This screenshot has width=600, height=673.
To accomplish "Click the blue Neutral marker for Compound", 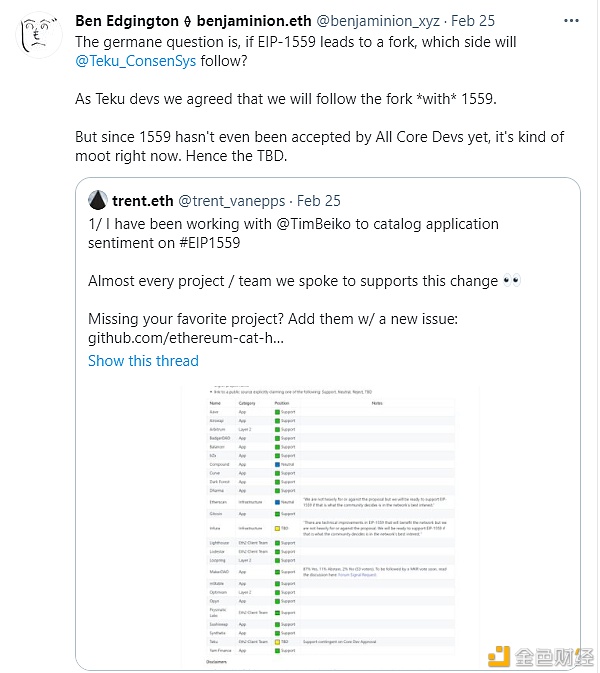I will [277, 464].
